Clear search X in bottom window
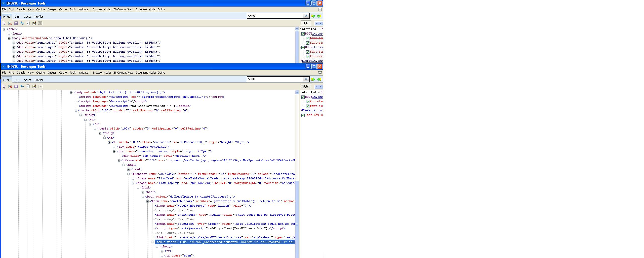The width and height of the screenshot is (644, 258). (306, 79)
